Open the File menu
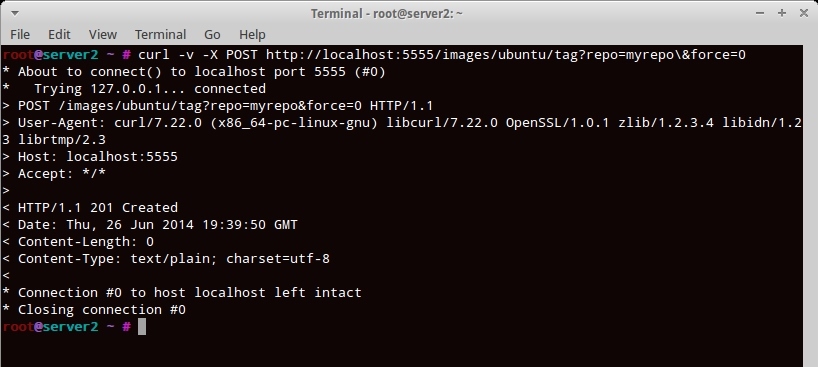This screenshot has width=818, height=367. (20, 34)
